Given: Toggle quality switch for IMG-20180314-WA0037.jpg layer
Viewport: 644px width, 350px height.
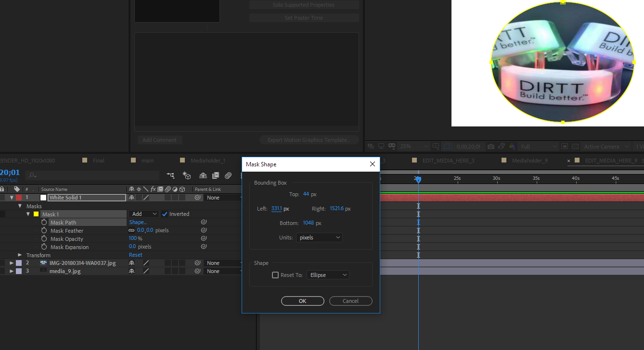Looking at the screenshot, I should point(146,263).
